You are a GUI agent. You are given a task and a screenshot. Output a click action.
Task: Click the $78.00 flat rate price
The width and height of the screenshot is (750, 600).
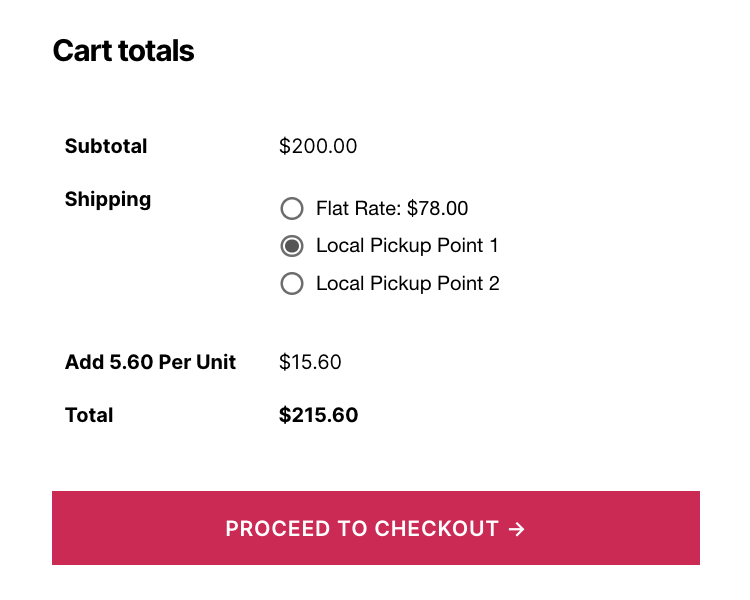click(438, 209)
